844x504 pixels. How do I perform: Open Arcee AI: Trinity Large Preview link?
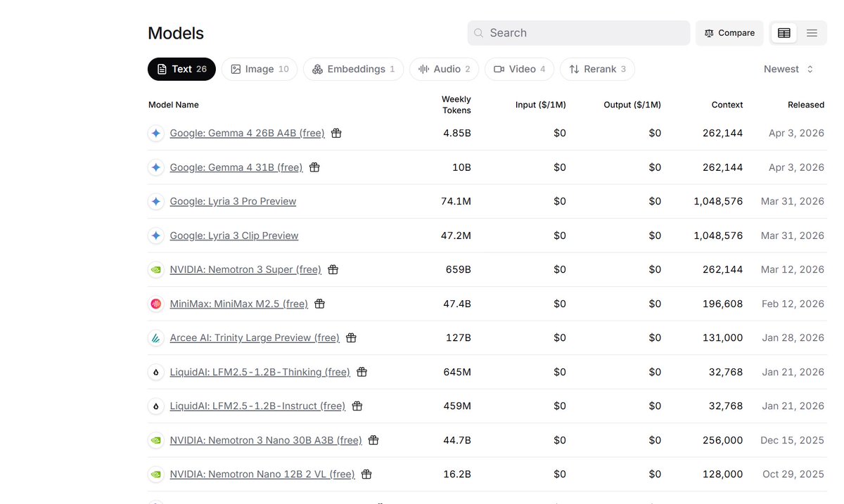pyautogui.click(x=255, y=337)
